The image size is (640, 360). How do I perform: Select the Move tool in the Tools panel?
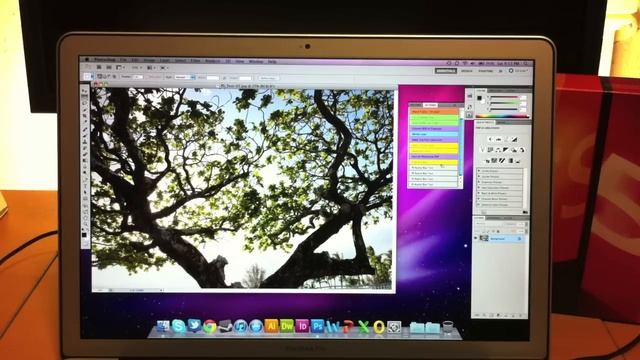85,90
